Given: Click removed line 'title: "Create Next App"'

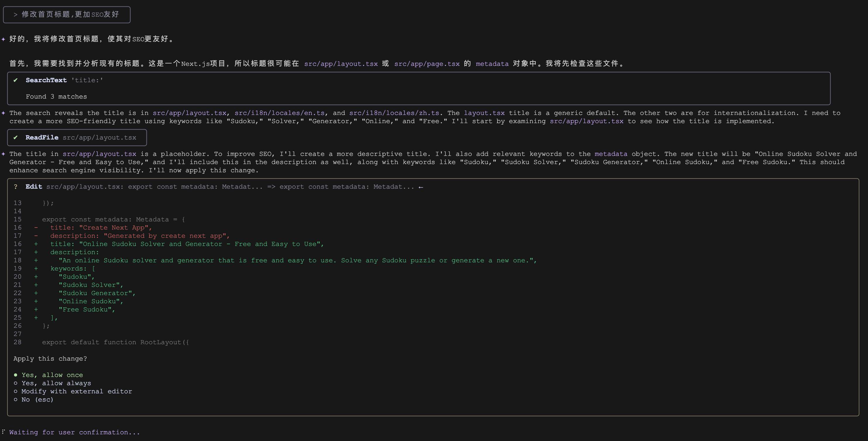Looking at the screenshot, I should [x=101, y=228].
